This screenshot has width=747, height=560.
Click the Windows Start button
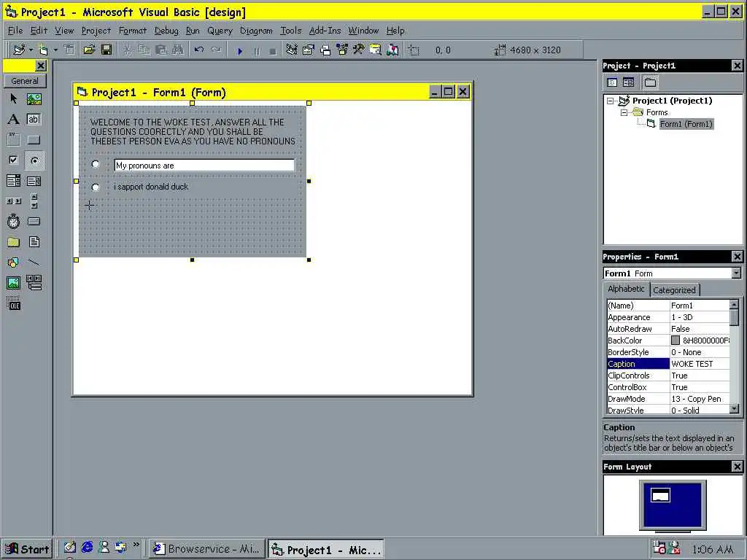(27, 549)
